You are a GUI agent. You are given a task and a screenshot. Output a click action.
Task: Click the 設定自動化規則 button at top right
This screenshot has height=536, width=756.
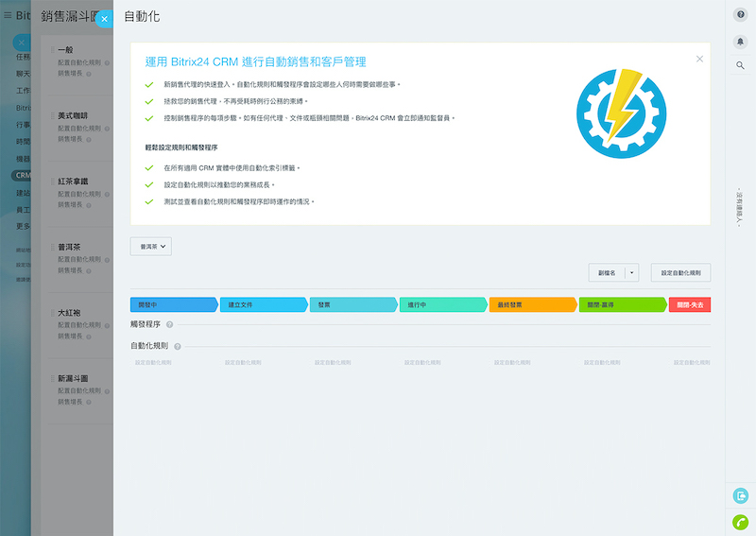(680, 272)
